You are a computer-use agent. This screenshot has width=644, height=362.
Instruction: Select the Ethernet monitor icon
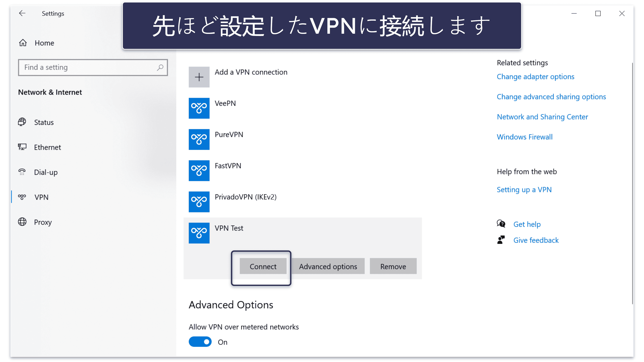(22, 147)
